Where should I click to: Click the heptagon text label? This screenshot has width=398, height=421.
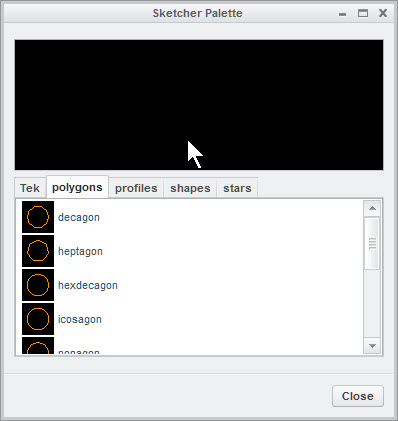click(80, 251)
